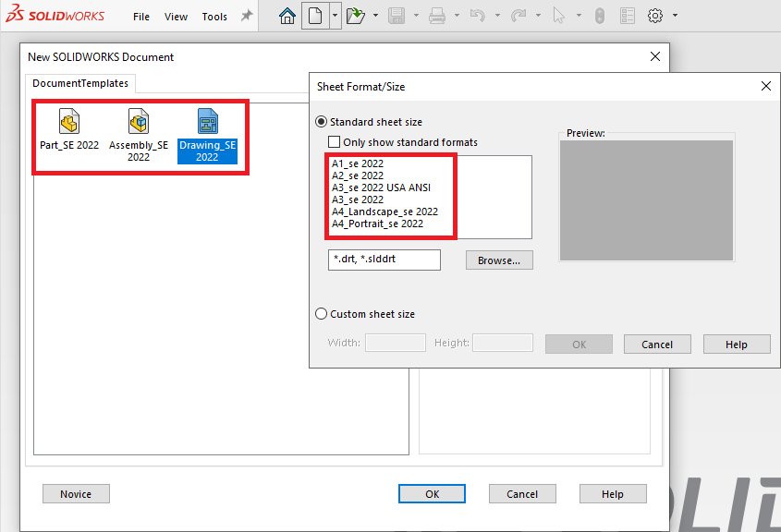Screen dimensions: 781x532
Task: Select the Drawing_SE 2022 template icon
Action: [207, 122]
